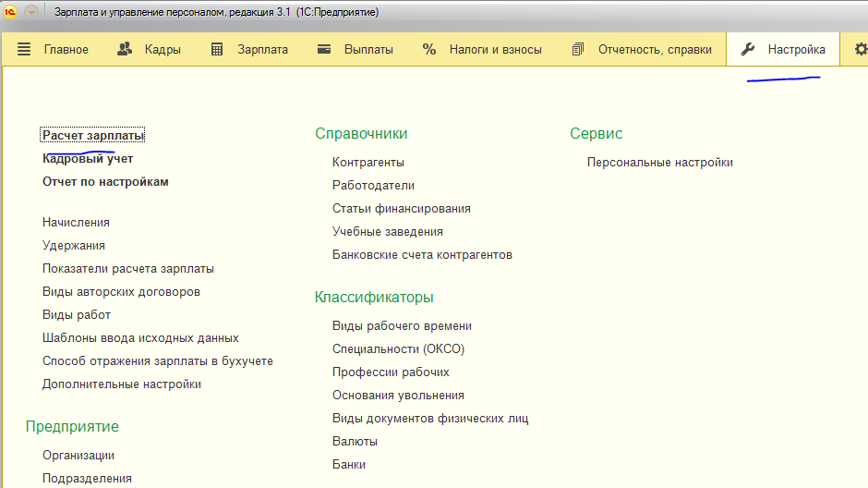Open Отчетность, справки section
Viewport: 868px width, 488px height.
pos(655,49)
